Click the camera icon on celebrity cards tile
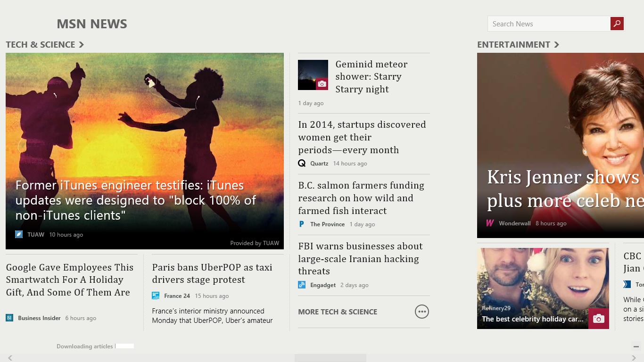 (599, 319)
